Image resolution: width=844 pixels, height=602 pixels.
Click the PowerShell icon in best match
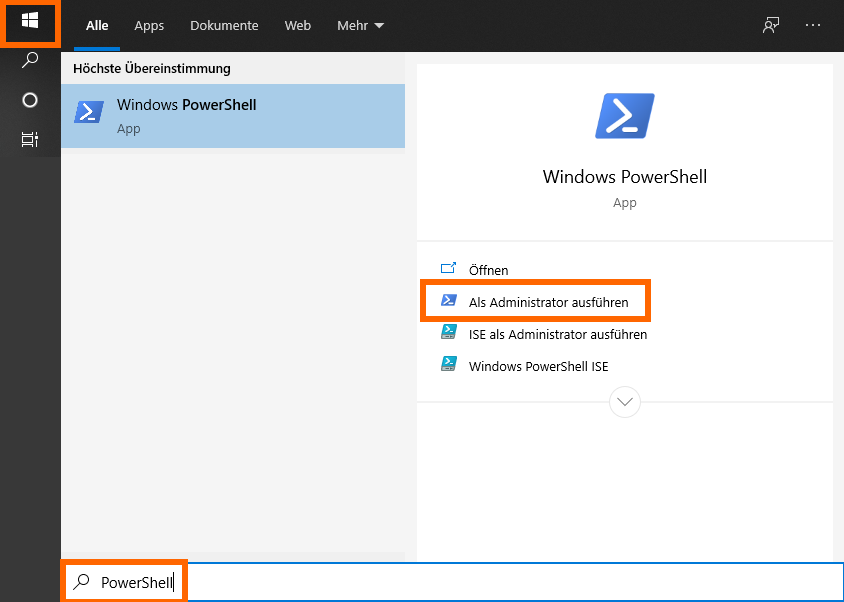click(x=89, y=112)
